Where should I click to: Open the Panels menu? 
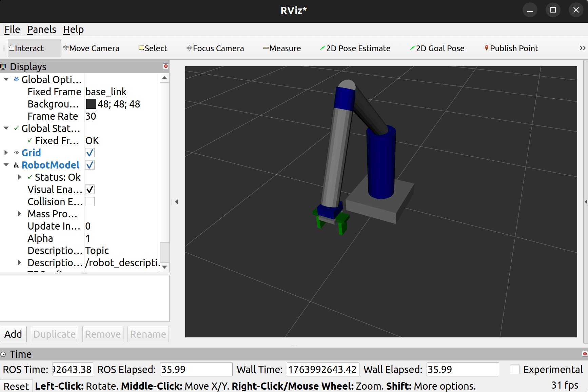(41, 30)
